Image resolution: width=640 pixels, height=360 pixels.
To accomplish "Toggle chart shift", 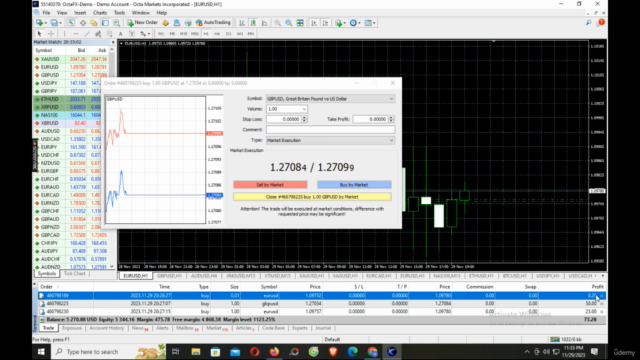I will click(x=325, y=23).
